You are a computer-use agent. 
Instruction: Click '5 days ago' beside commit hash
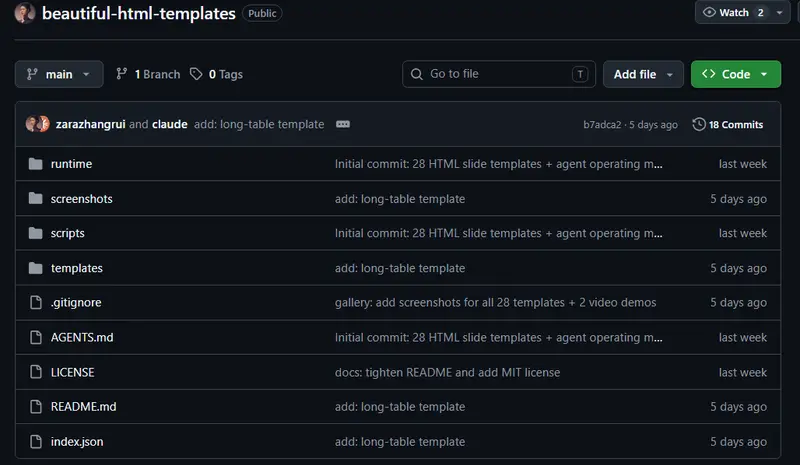pos(653,125)
